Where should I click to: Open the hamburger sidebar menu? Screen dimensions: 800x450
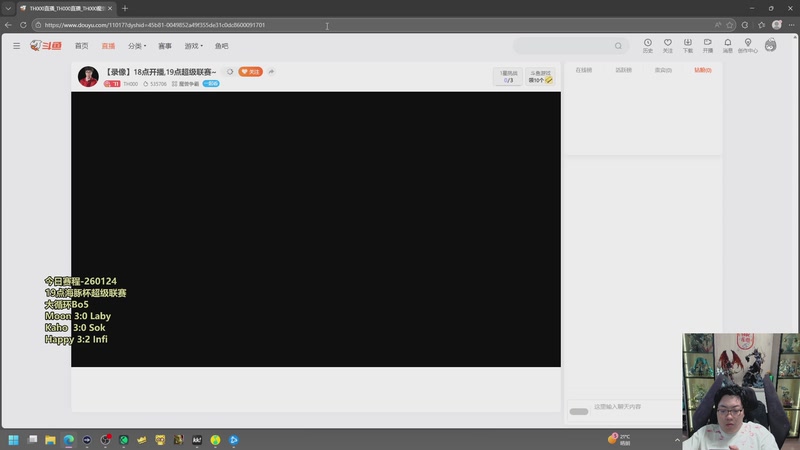(x=17, y=46)
